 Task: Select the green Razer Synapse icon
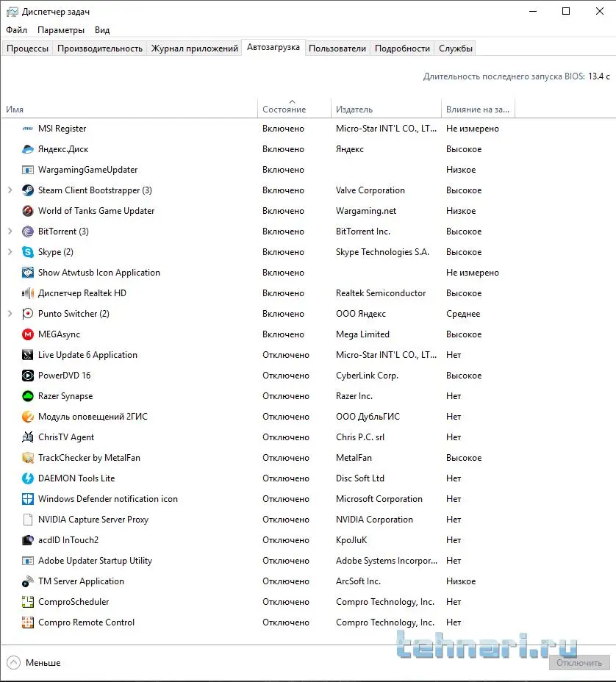[28, 396]
